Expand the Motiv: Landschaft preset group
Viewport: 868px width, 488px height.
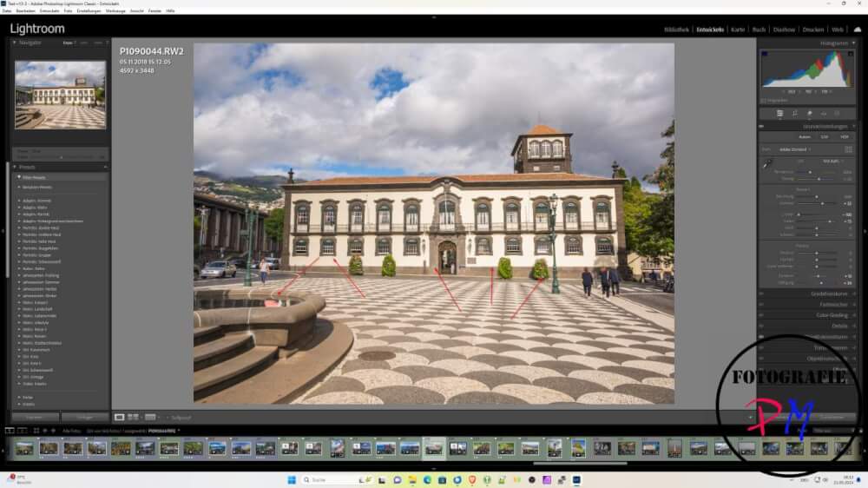click(19, 309)
